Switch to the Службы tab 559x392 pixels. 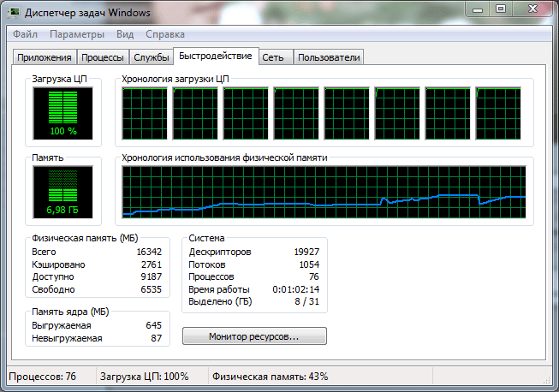(x=152, y=57)
